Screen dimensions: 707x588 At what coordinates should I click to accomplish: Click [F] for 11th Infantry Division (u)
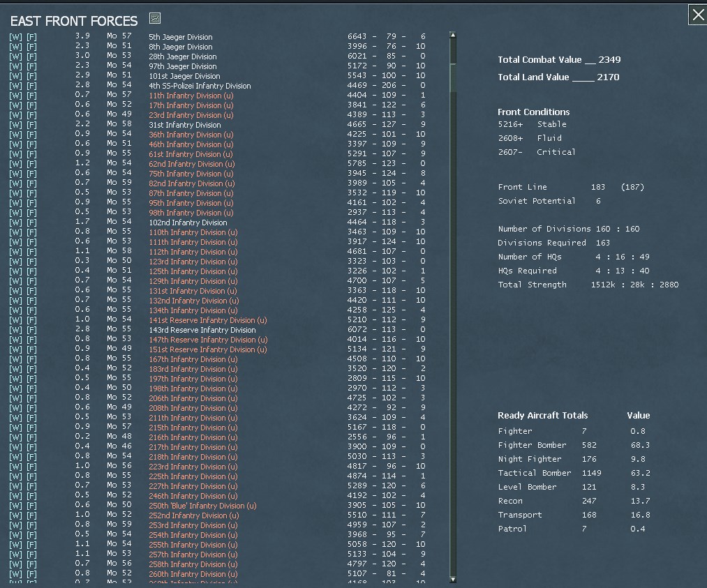31,96
